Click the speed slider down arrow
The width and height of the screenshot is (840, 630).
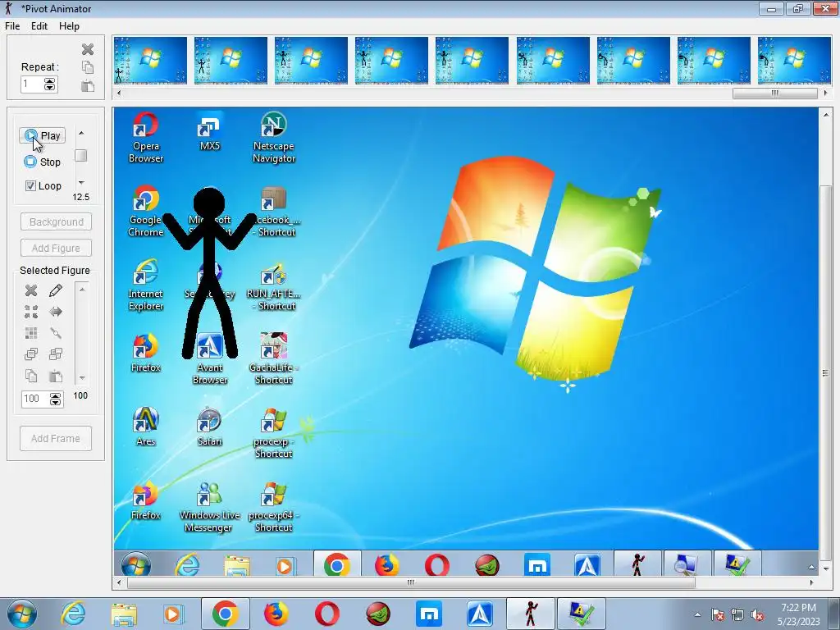81,183
